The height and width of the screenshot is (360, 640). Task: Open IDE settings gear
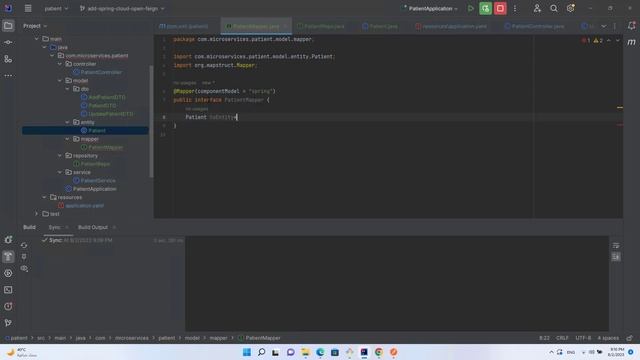[570, 8]
